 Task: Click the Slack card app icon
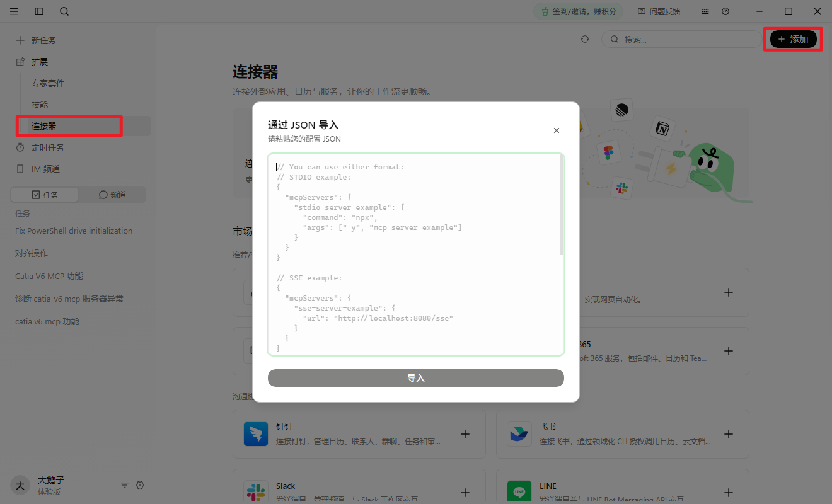pos(256,492)
